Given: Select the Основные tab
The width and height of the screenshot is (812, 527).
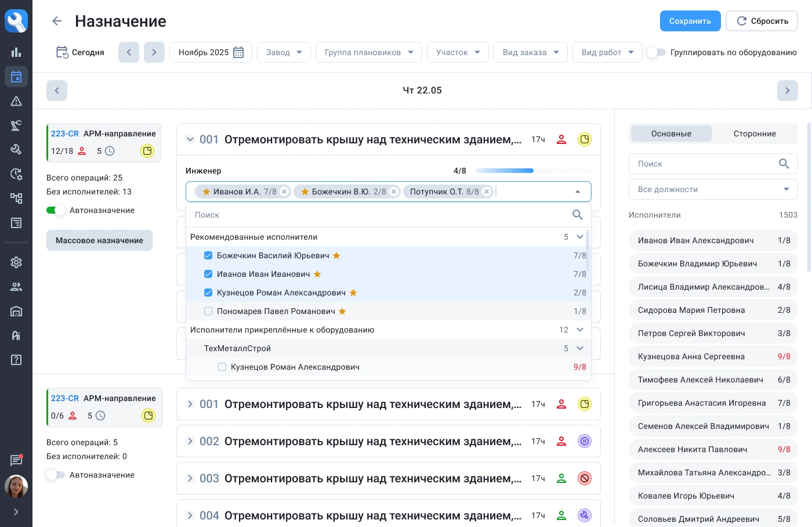Looking at the screenshot, I should coord(671,133).
